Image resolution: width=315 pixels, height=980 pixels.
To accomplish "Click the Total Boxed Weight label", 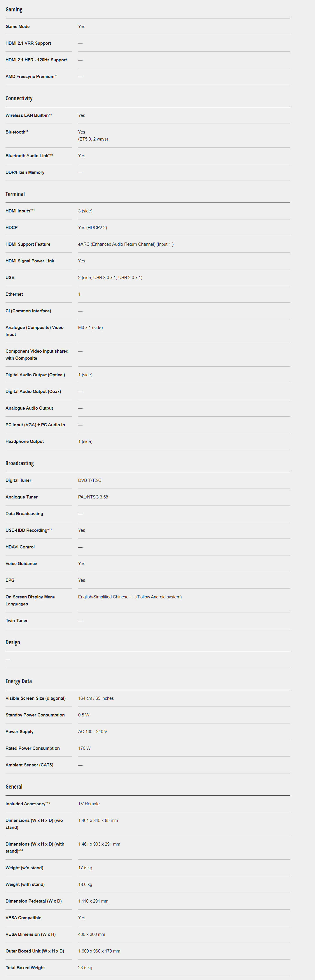I will coord(25,967).
